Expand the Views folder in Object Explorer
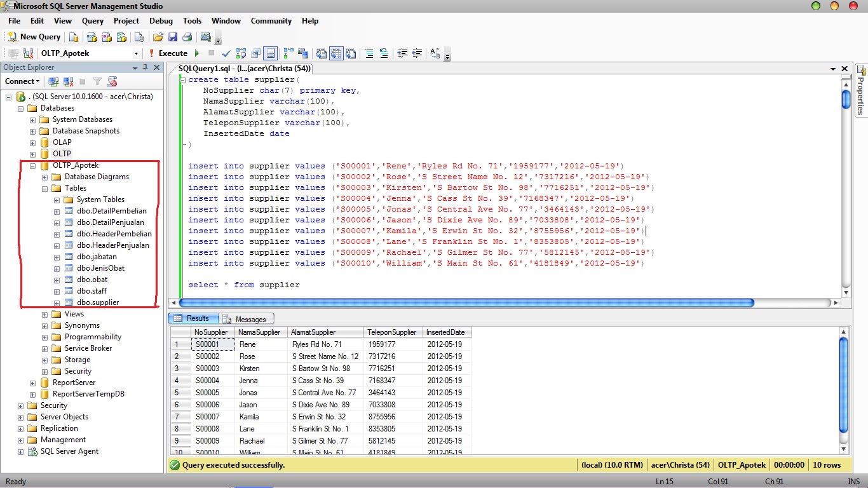 [x=45, y=314]
